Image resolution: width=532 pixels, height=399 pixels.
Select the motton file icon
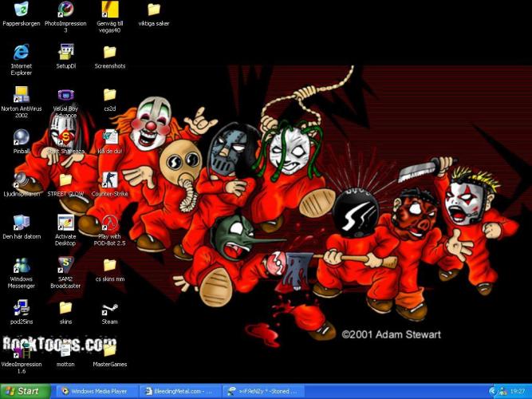[x=65, y=350]
